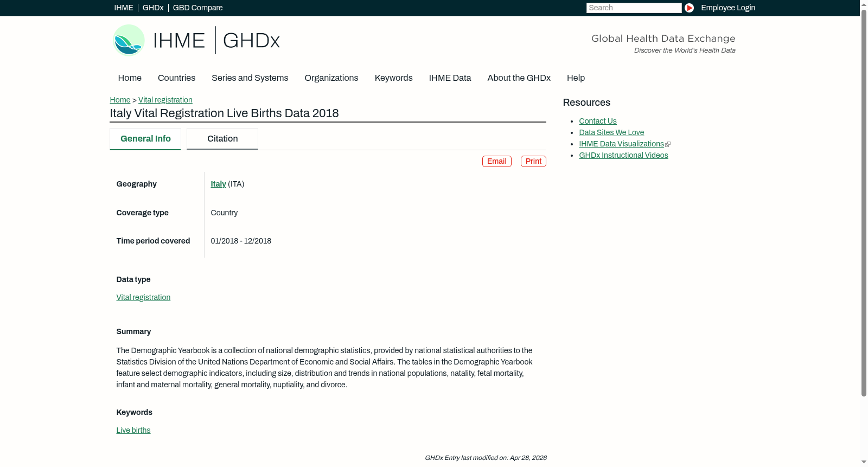
Task: Click the Summary heading
Action: coord(133,332)
